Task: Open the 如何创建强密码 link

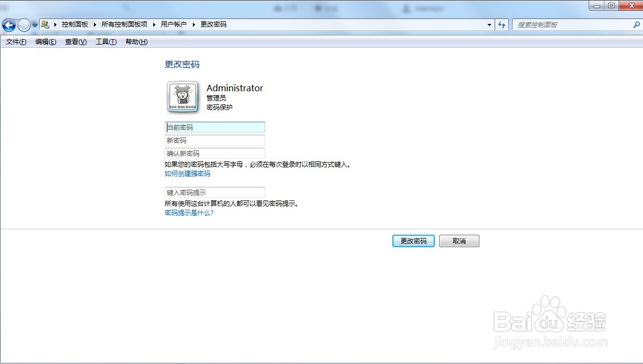Action: [188, 174]
